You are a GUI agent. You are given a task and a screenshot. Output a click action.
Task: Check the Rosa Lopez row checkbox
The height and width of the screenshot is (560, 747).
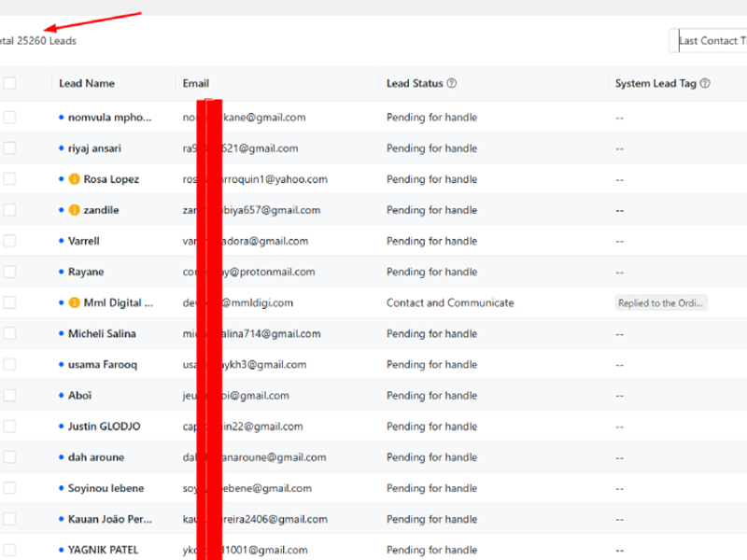(9, 179)
